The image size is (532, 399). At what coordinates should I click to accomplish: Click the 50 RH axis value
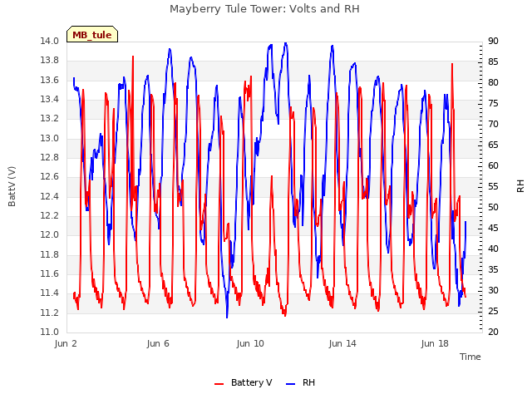[x=493, y=208]
